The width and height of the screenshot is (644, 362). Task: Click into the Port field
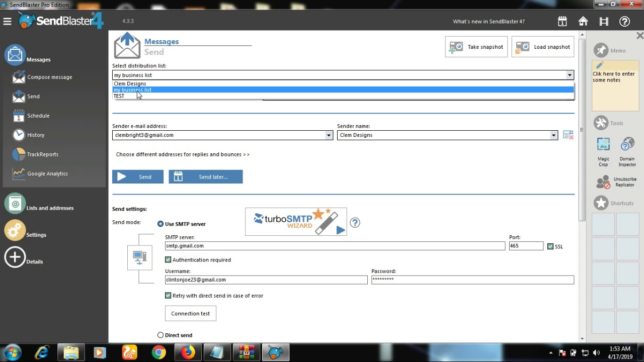(526, 246)
